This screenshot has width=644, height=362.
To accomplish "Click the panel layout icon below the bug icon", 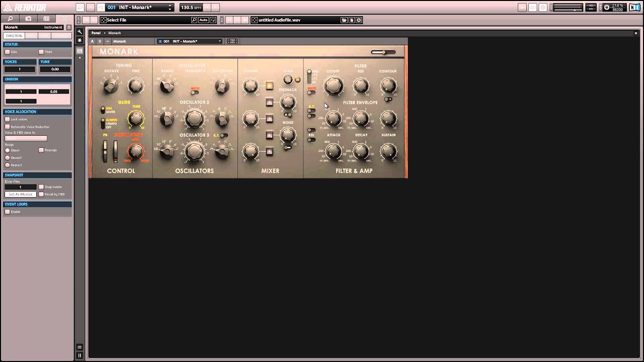I will click(x=79, y=51).
